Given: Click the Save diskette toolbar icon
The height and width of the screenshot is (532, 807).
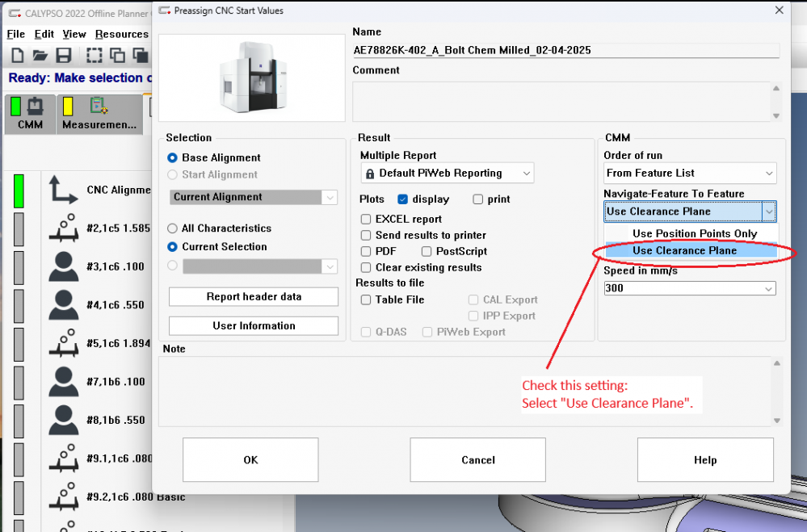Looking at the screenshot, I should [64, 56].
